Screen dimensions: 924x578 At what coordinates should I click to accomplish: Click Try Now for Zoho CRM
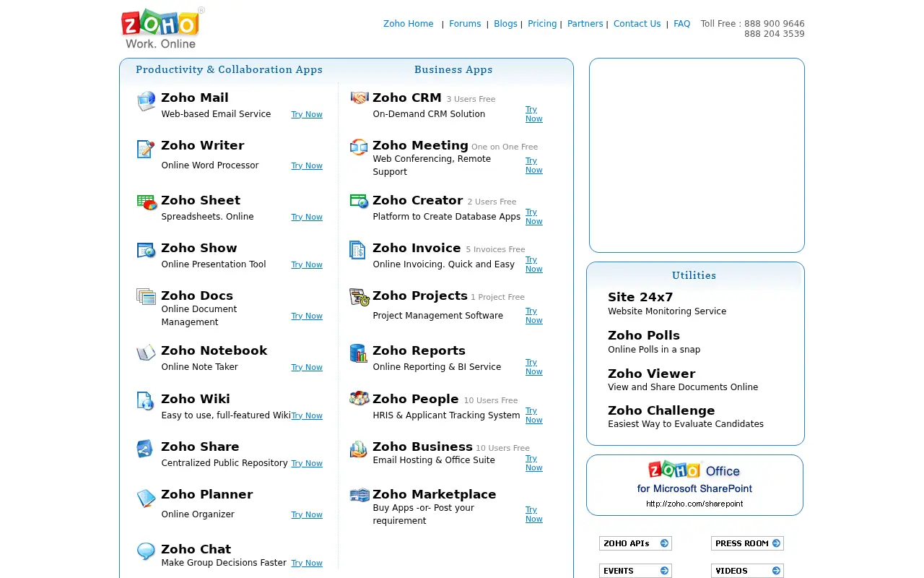pyautogui.click(x=533, y=114)
